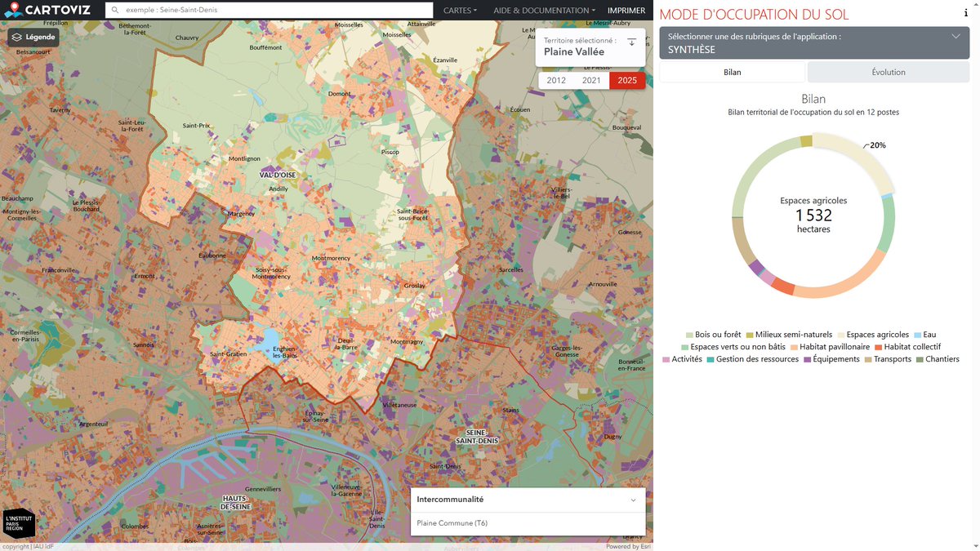This screenshot has width=980, height=551.
Task: Click the 20% chart label
Action: coord(878,145)
